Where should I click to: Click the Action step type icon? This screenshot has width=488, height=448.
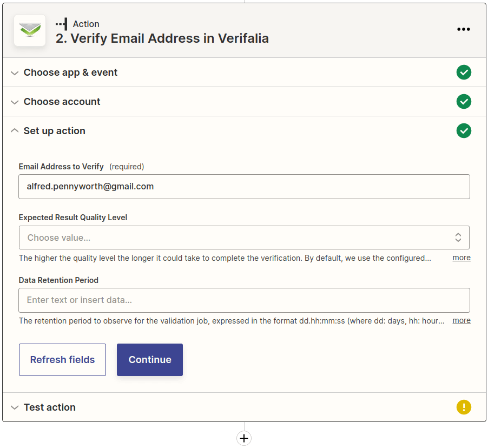62,24
